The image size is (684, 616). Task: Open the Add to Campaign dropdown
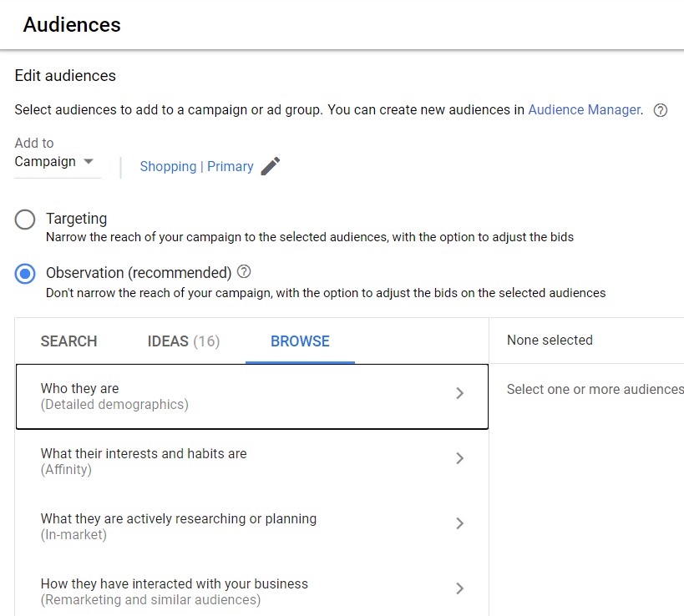click(x=56, y=161)
